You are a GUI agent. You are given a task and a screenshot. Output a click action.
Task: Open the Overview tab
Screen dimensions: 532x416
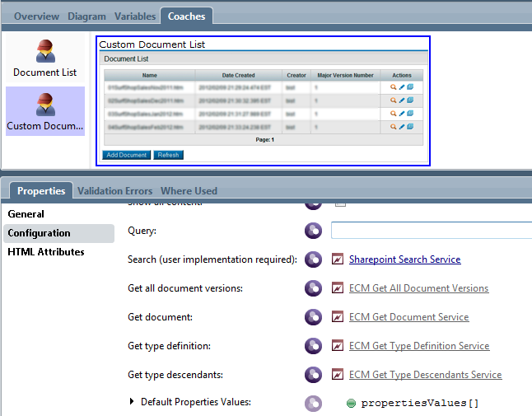[x=36, y=16]
